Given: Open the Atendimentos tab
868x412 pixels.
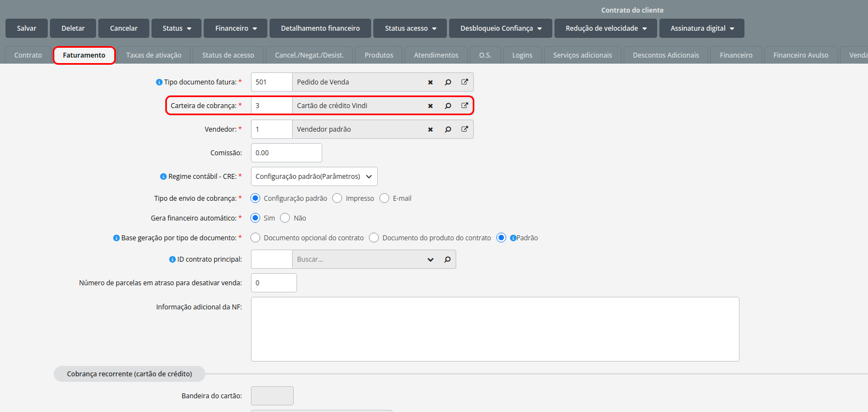Looking at the screenshot, I should point(436,55).
